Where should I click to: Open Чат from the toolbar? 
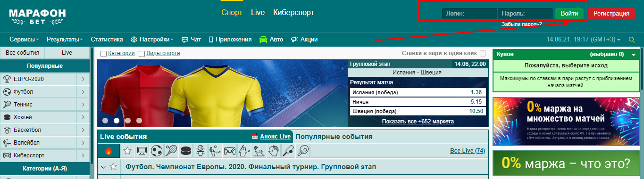pyautogui.click(x=192, y=40)
